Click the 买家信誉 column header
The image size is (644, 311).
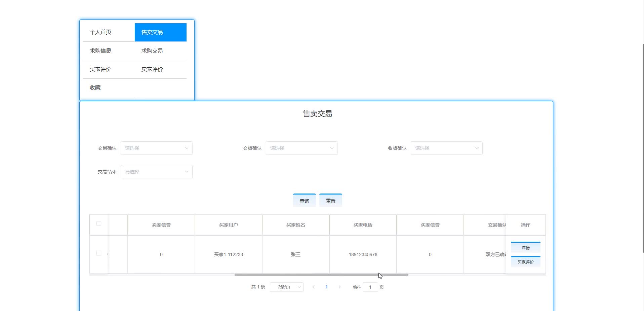click(430, 225)
